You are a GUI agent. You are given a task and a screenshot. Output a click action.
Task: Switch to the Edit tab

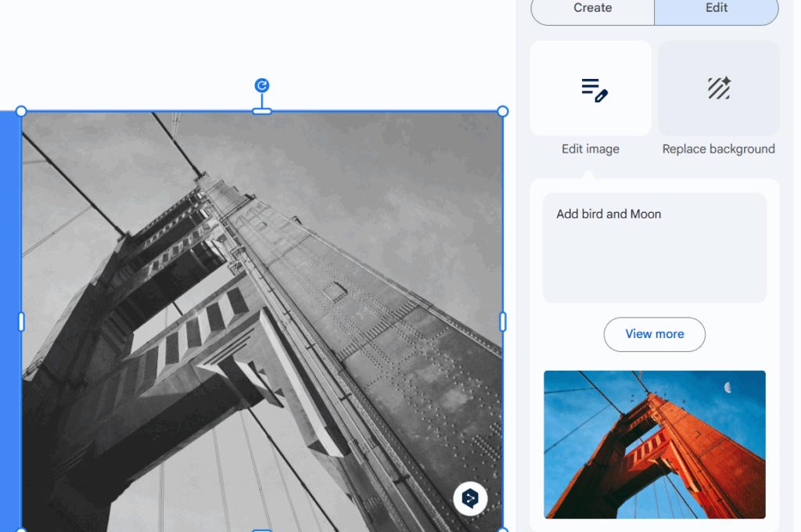click(716, 9)
